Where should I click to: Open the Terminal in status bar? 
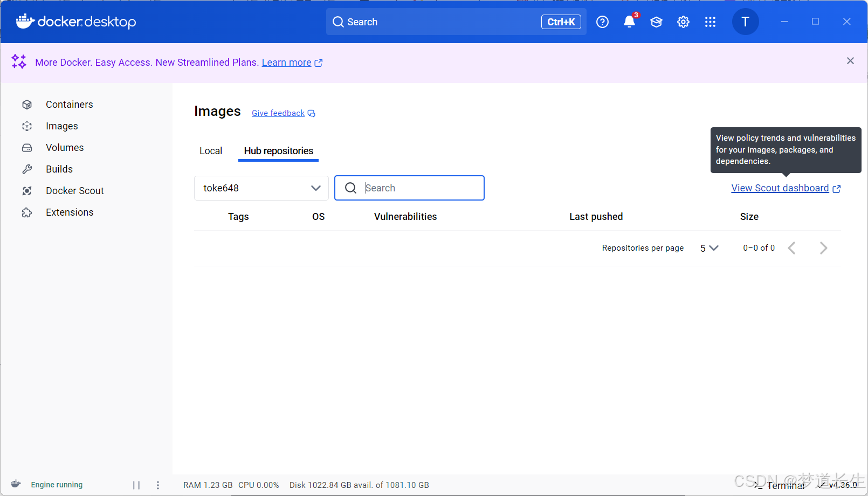[x=780, y=485]
